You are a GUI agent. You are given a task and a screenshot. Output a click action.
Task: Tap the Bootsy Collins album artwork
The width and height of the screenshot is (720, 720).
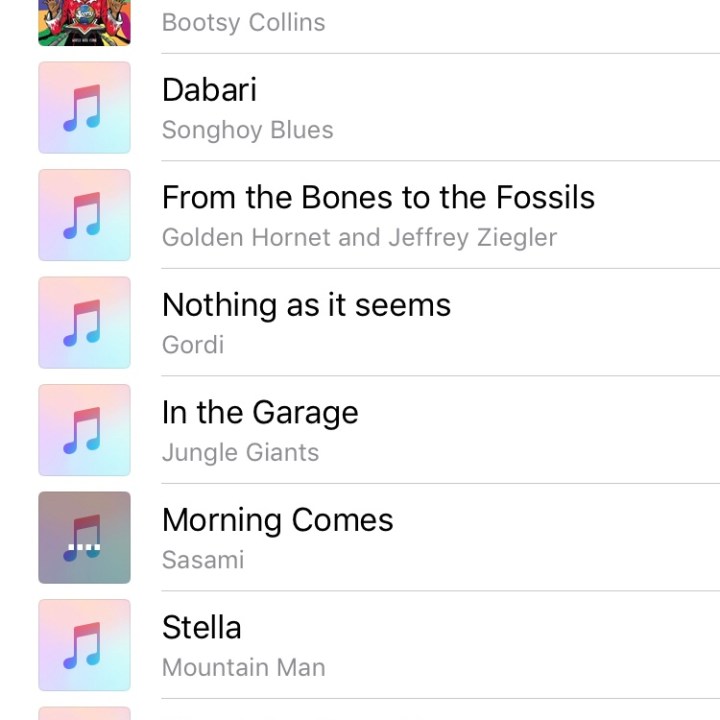pos(84,23)
